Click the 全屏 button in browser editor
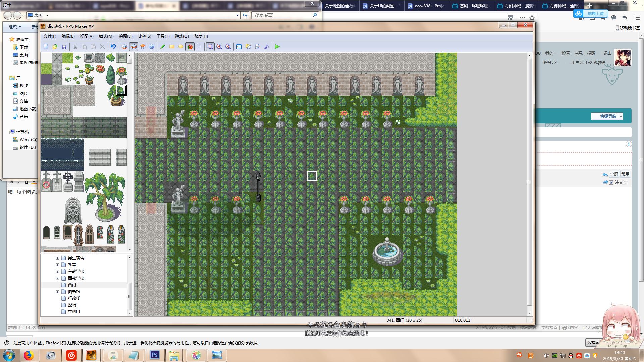644x362 pixels. pyautogui.click(x=614, y=174)
